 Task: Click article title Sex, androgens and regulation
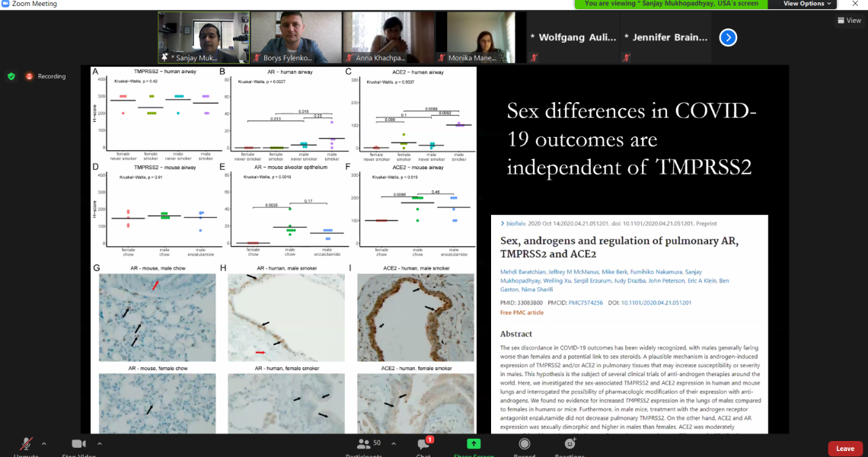click(x=619, y=247)
